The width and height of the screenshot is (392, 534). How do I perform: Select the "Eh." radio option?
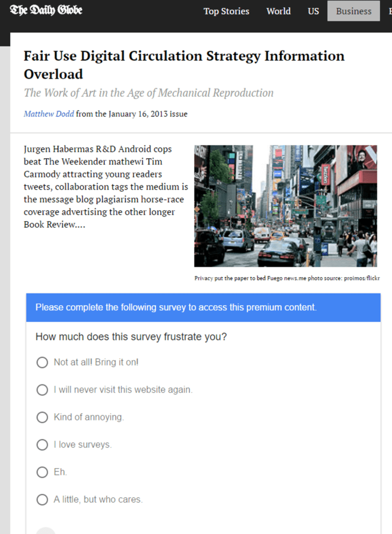click(42, 473)
